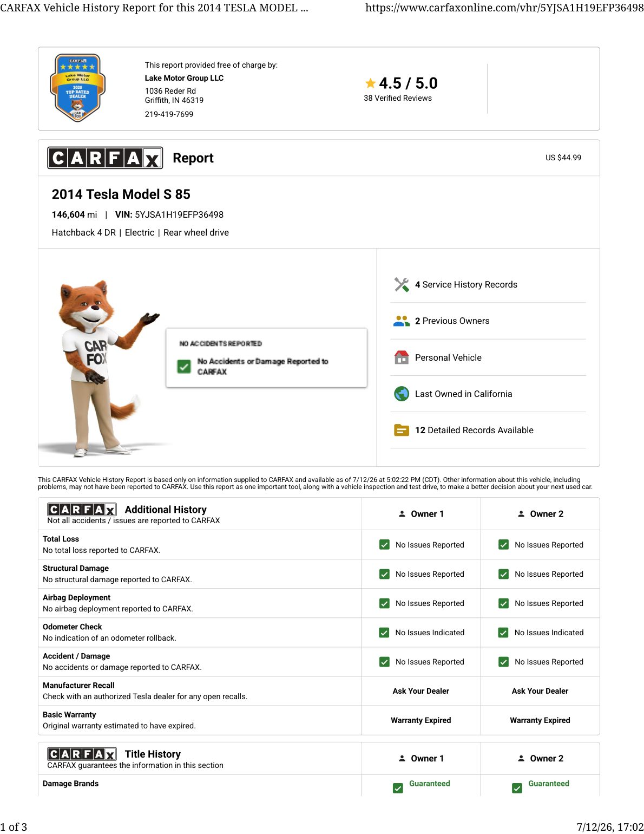Click the Title History CARFAX logo
This screenshot has height=834, width=644.
click(82, 754)
